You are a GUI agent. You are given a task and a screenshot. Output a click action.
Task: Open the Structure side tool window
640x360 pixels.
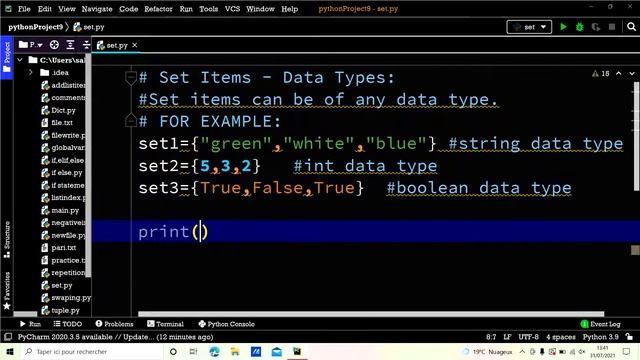(7, 240)
